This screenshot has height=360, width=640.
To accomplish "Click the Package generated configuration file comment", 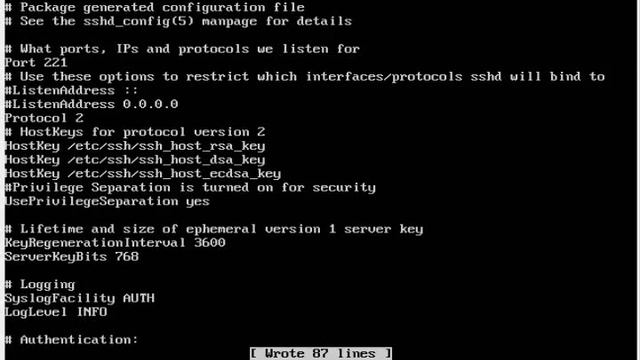I will tap(155, 7).
